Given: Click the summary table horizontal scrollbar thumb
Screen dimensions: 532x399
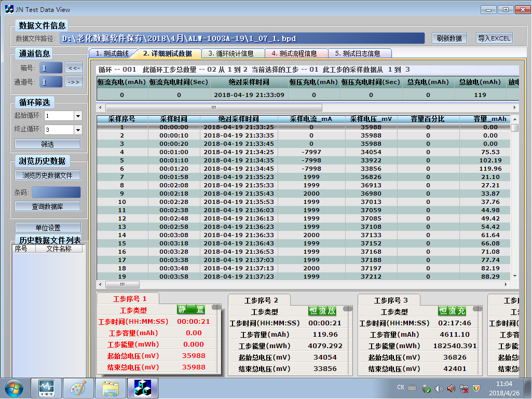Looking at the screenshot, I should pyautogui.click(x=214, y=108).
